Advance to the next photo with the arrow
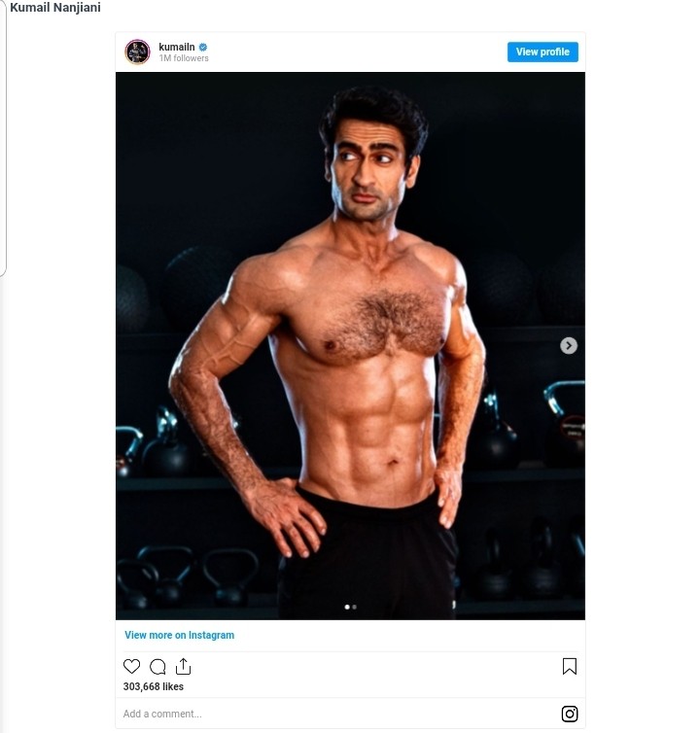 click(x=569, y=345)
